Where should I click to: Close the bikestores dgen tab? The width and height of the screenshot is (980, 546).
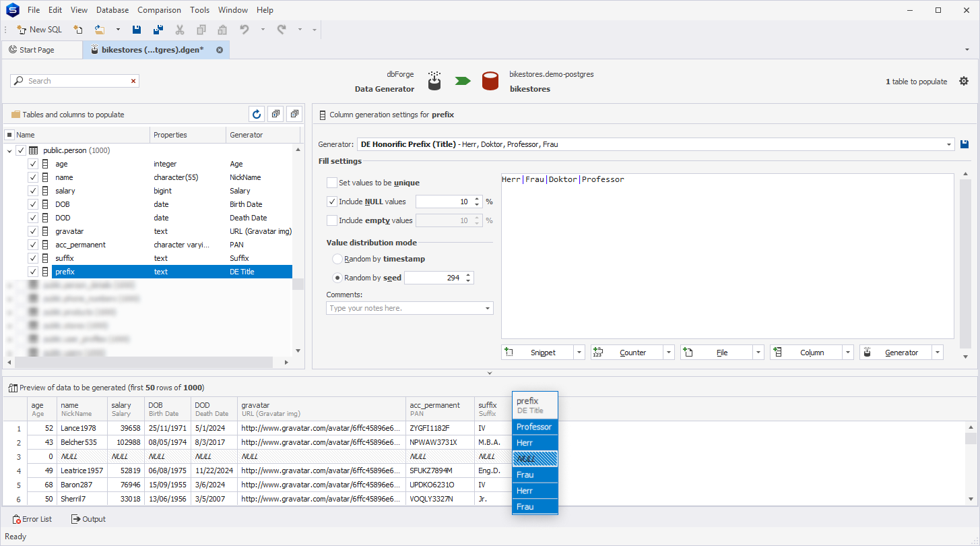click(x=220, y=50)
